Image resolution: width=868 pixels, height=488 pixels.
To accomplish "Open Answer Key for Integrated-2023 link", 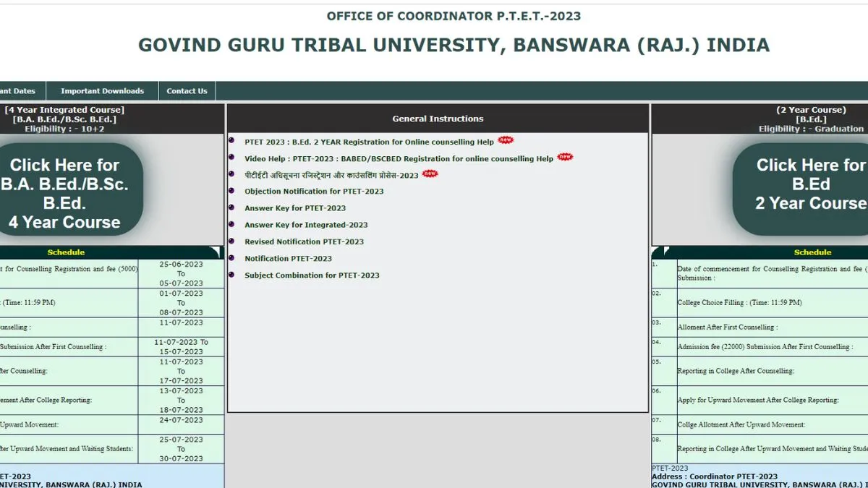I will [306, 225].
